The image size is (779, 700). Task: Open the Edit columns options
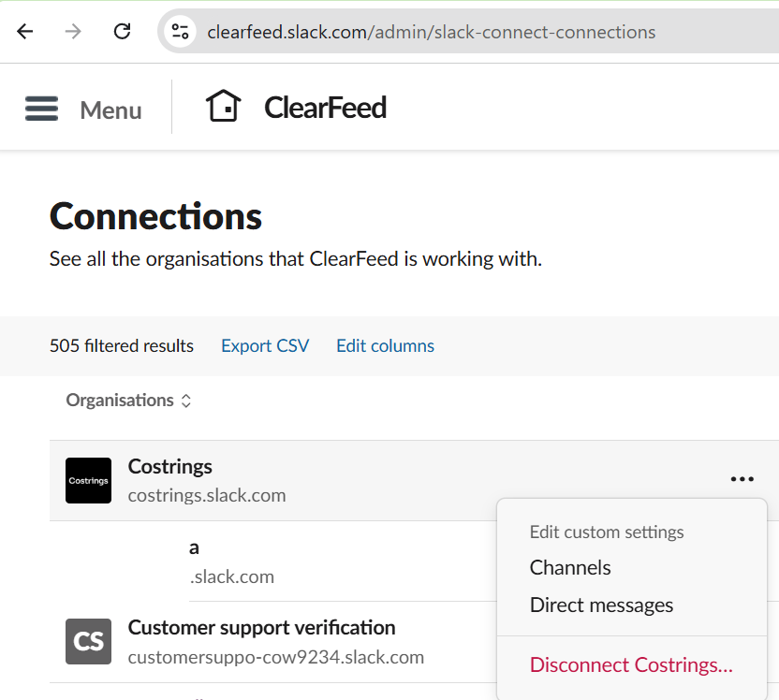385,345
